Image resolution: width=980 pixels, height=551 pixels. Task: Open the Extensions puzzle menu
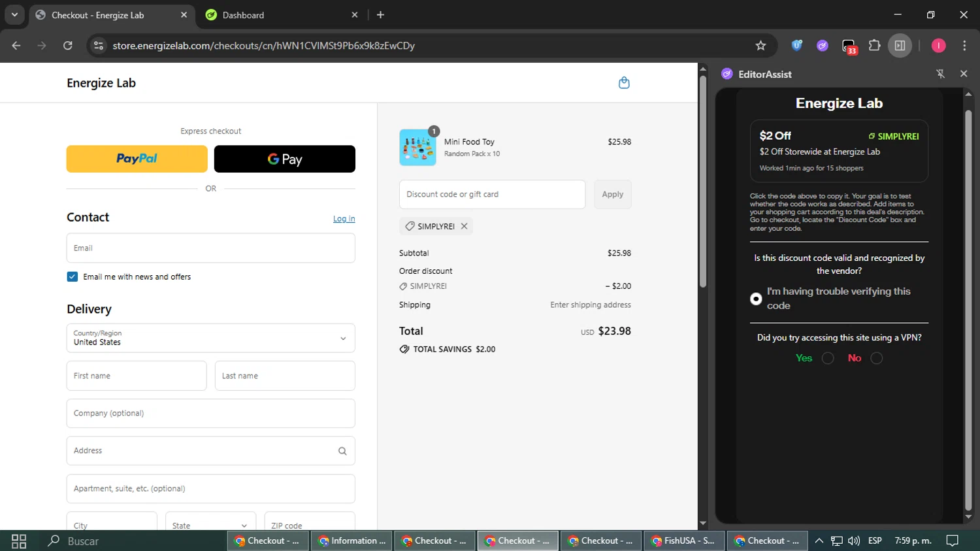point(874,45)
